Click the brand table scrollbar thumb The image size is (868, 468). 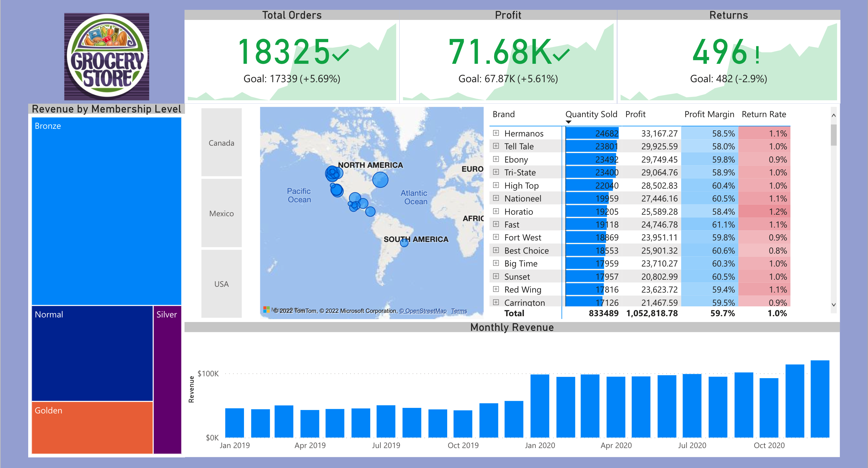tap(833, 135)
